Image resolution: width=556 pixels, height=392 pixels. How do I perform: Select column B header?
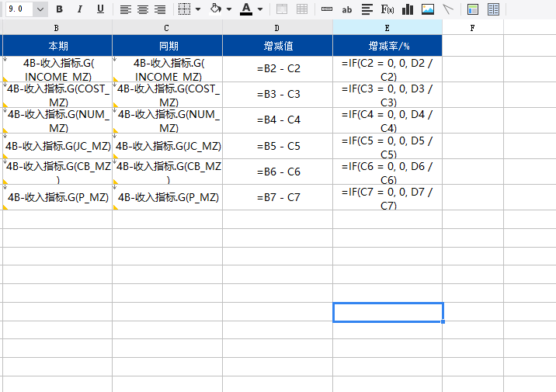57,28
